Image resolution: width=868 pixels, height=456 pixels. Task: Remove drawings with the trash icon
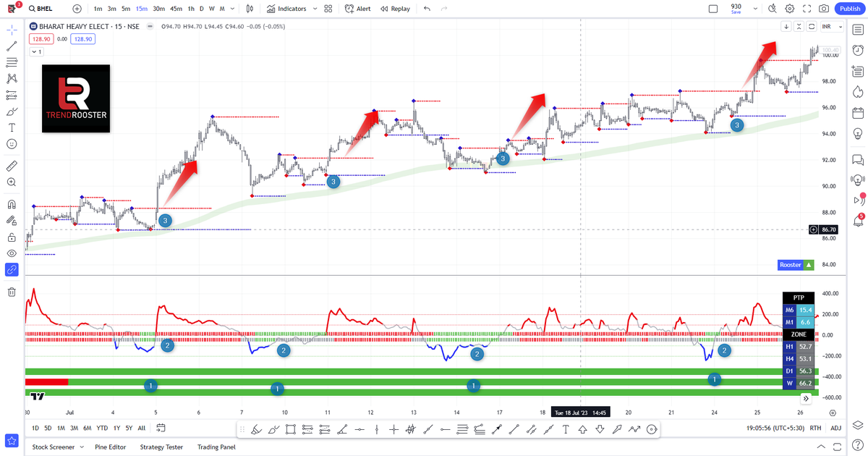(12, 292)
